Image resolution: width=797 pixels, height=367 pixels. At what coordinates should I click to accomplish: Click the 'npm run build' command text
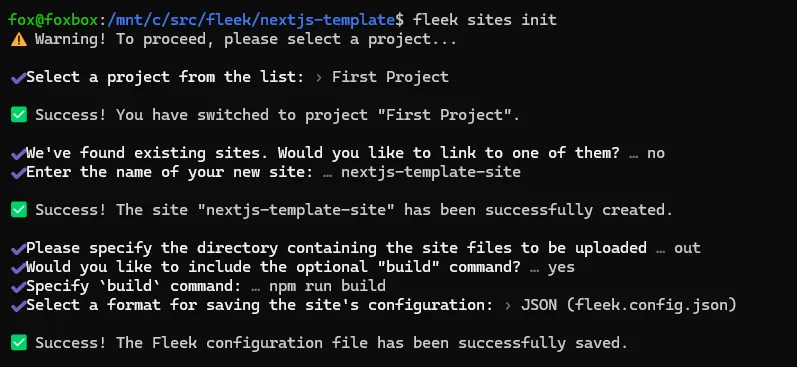pyautogui.click(x=327, y=286)
